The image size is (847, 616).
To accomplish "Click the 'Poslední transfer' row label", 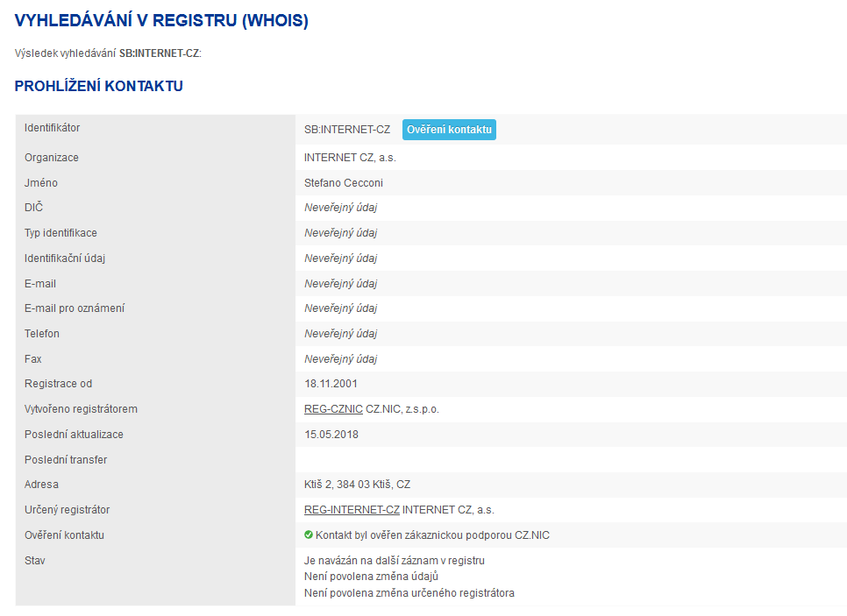I will coord(66,460).
